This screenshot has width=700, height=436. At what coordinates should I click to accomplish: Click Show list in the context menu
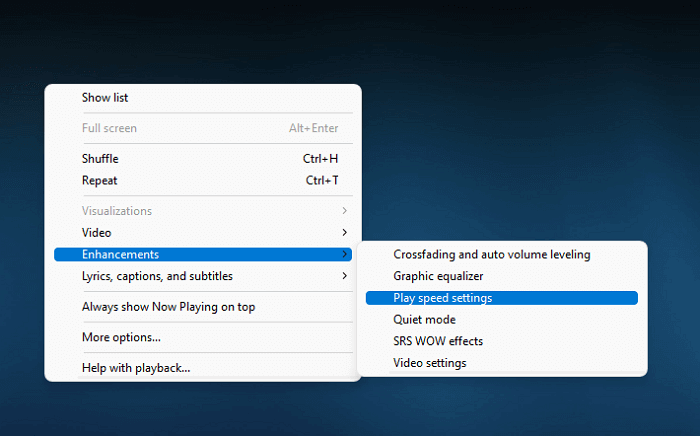105,98
